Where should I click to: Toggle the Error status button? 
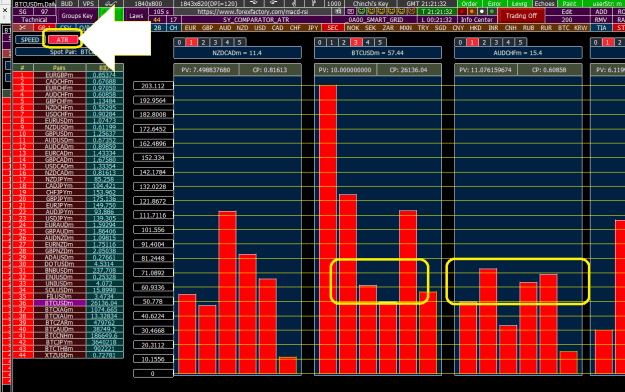pos(494,4)
